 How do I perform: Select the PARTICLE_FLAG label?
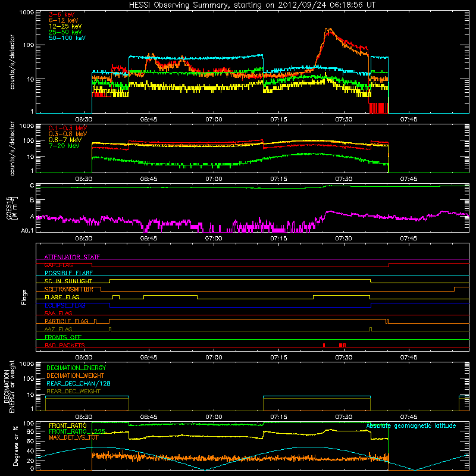pos(67,321)
